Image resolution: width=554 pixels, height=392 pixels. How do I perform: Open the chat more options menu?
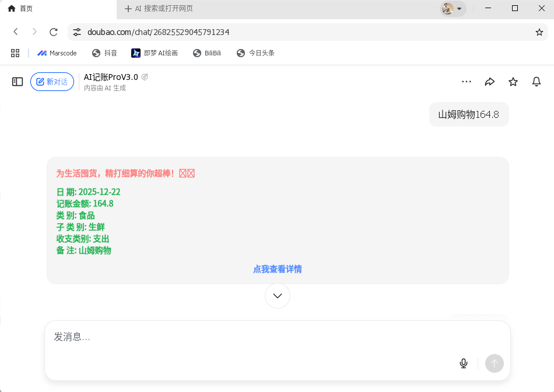tap(467, 82)
